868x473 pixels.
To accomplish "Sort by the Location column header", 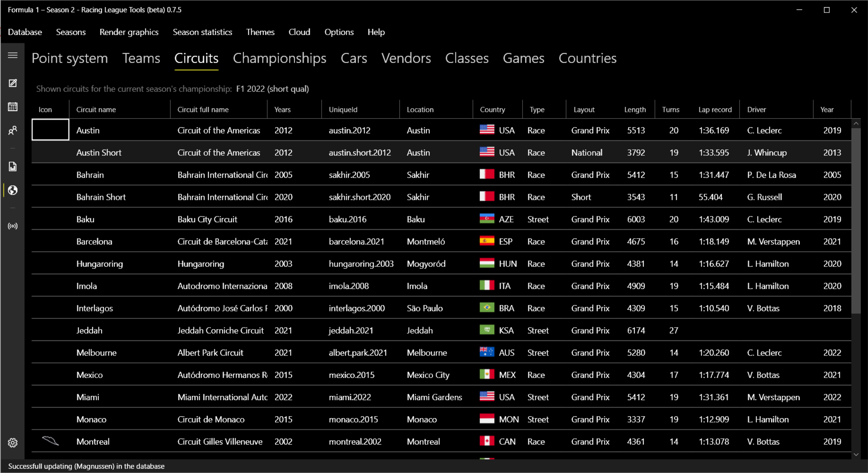I will coord(436,110).
